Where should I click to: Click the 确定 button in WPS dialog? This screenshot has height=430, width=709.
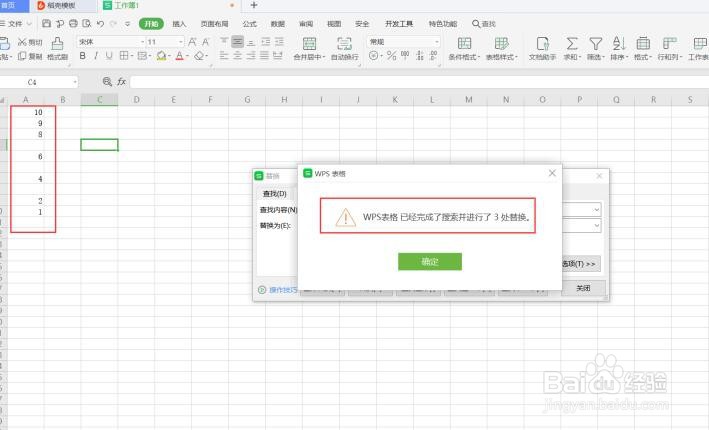tap(430, 261)
